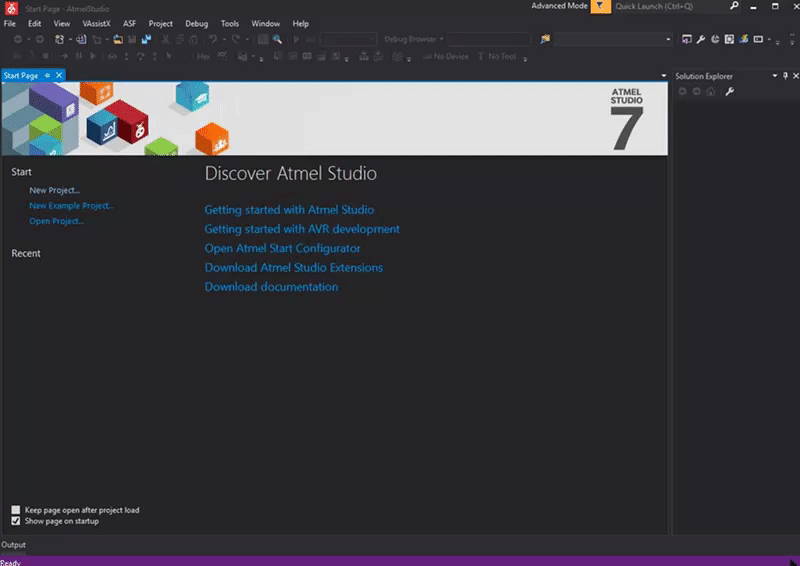Open the document tab list dropdown arrow
The width and height of the screenshot is (800, 566).
pos(663,76)
